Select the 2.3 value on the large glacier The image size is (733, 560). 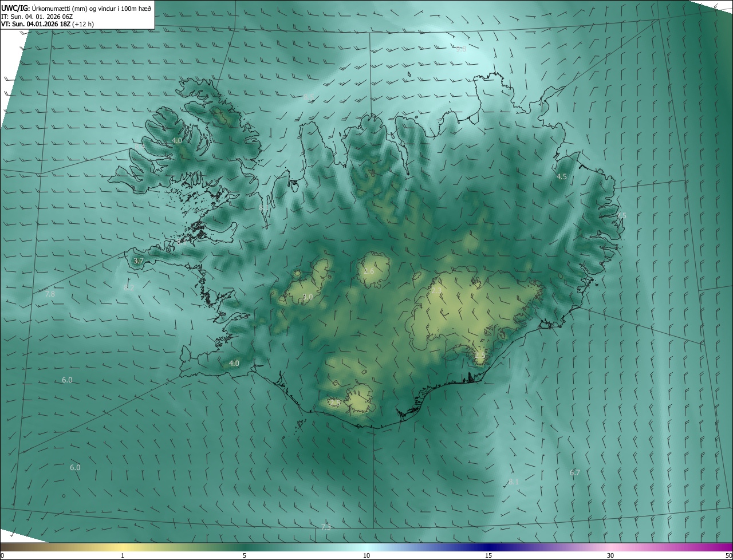click(436, 291)
